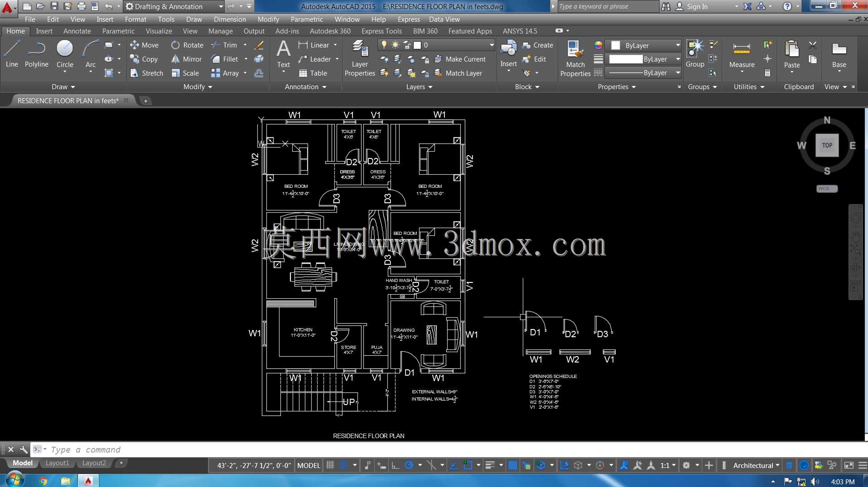The image size is (868, 487).
Task: Expand the Draw panel
Action: pos(63,87)
